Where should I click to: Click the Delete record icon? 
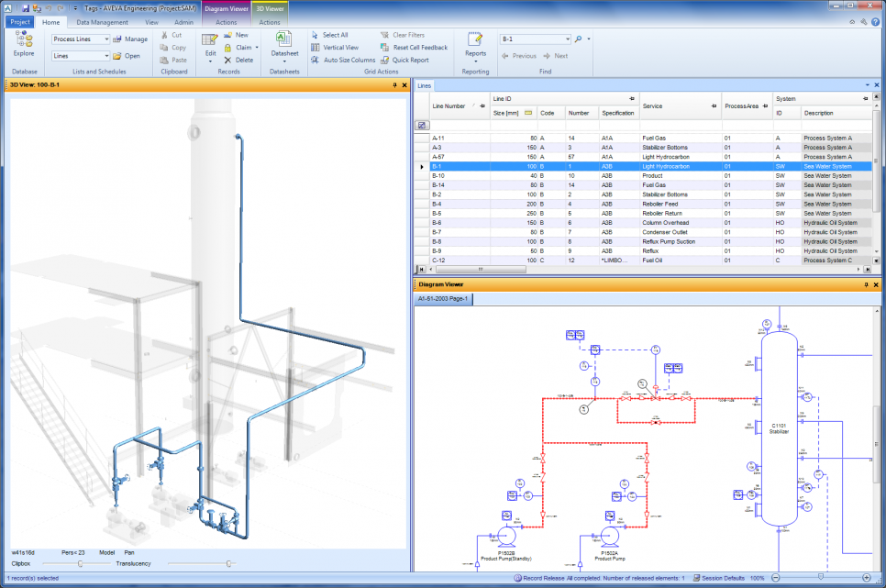[x=228, y=60]
